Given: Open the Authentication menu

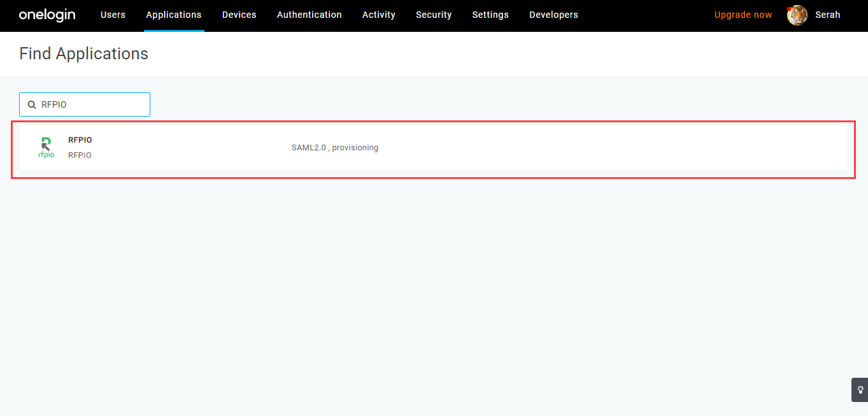Looking at the screenshot, I should (x=309, y=15).
